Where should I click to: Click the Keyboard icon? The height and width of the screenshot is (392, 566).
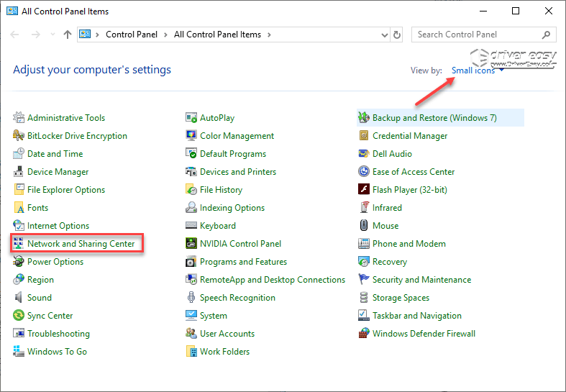pos(191,226)
